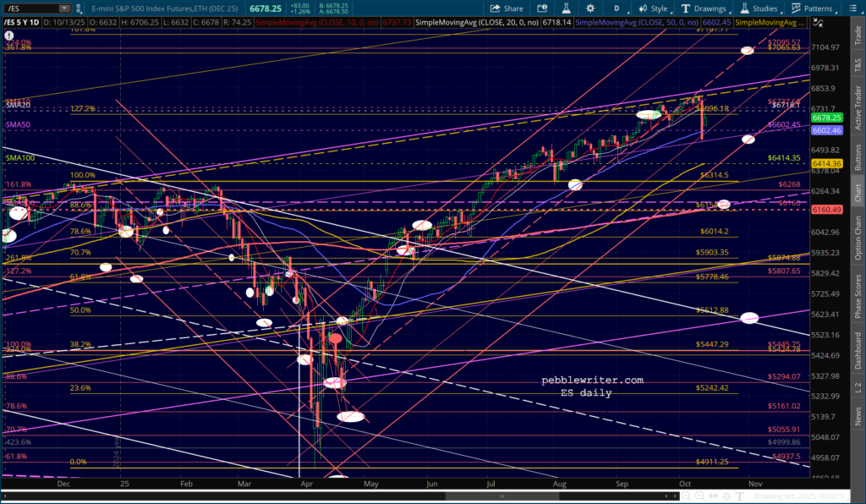The image size is (866, 504).
Task: Click SimpleMovingAvg (CLOSE, 10, 0, no) label
Action: (x=316, y=23)
